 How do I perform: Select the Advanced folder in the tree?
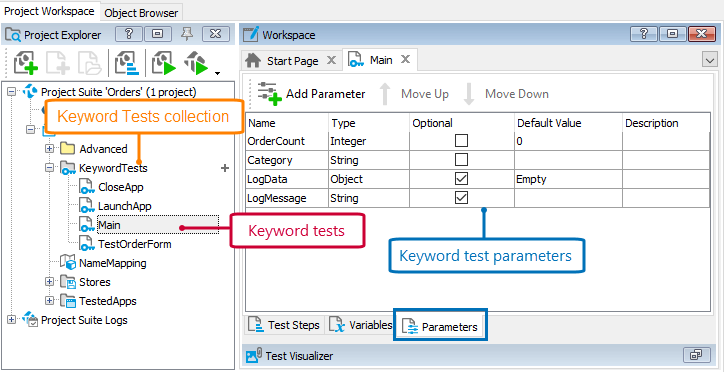click(103, 149)
